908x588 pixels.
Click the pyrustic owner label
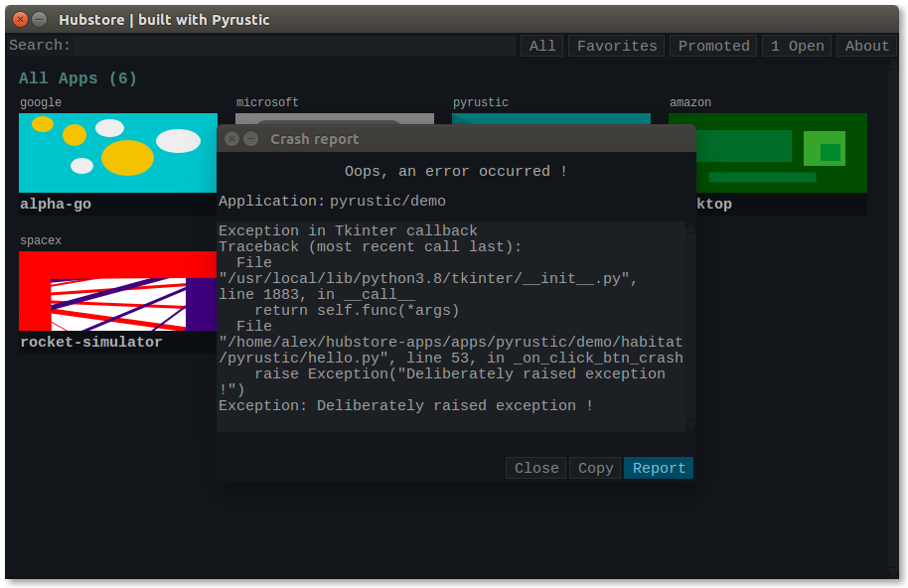[x=480, y=102]
